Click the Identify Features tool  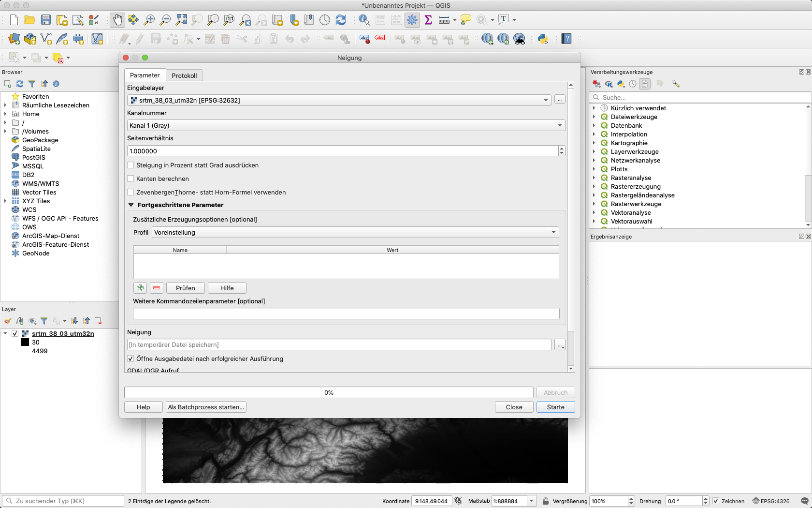point(364,20)
